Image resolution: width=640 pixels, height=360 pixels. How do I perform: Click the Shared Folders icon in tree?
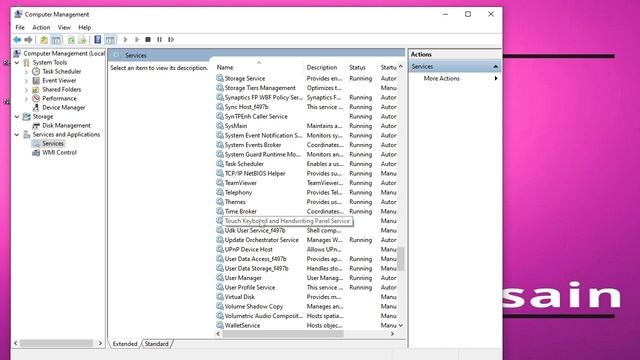coord(36,89)
